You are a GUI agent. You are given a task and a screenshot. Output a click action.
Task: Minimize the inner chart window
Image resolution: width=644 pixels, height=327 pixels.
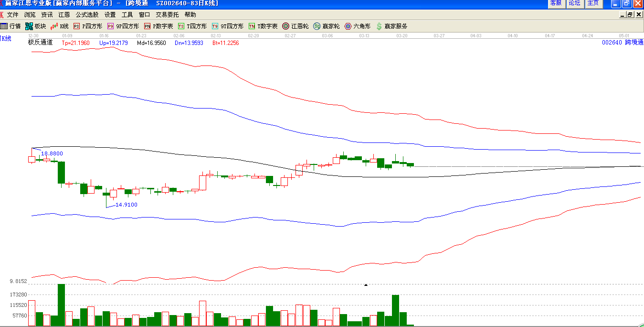(623, 15)
